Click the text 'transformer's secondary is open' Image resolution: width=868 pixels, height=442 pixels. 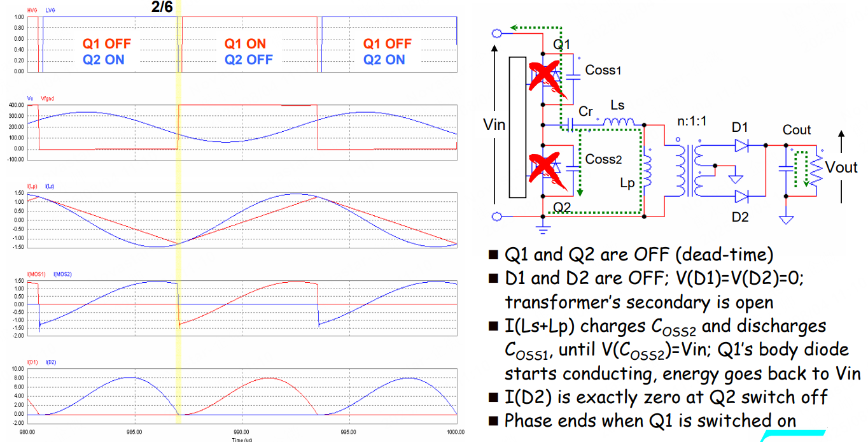(x=640, y=302)
